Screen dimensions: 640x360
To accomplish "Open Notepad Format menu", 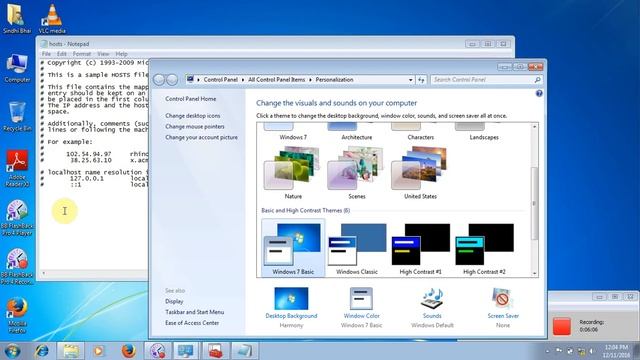I will point(82,54).
